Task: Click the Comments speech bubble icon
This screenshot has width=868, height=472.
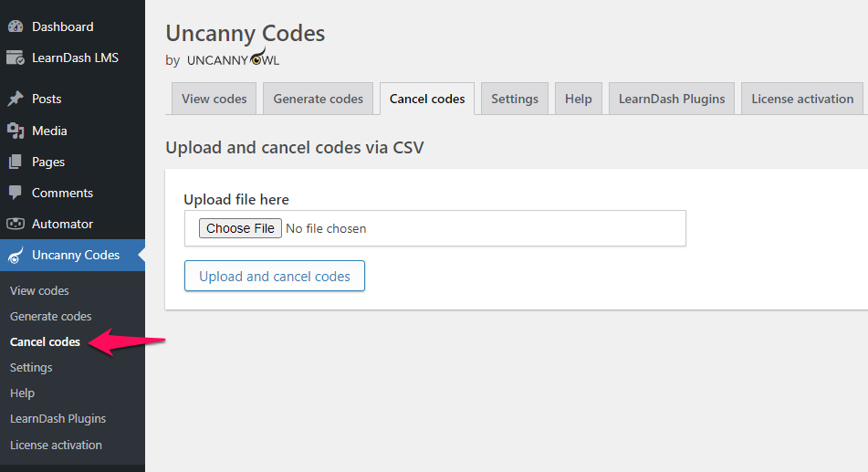Action: (16, 193)
